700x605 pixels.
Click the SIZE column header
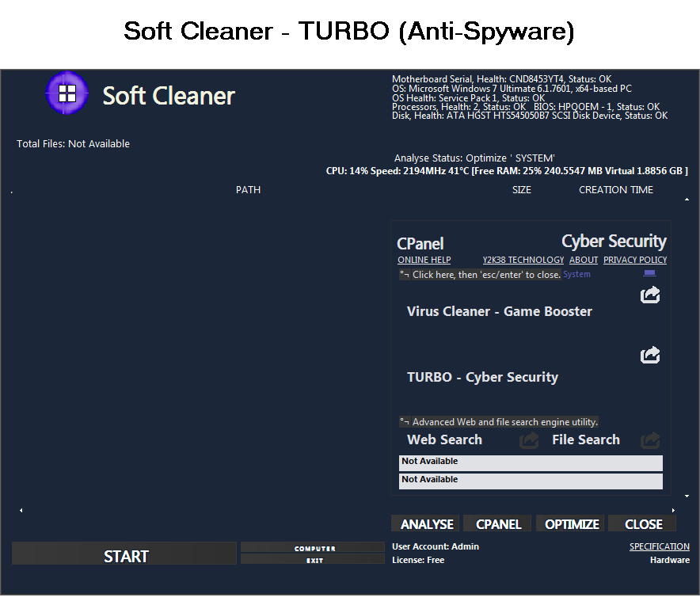521,190
